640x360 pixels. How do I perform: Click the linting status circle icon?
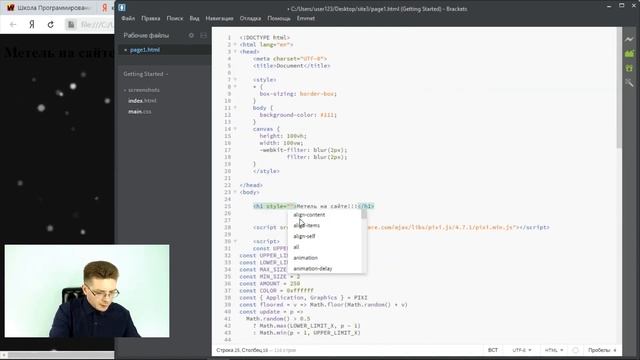pos(575,350)
